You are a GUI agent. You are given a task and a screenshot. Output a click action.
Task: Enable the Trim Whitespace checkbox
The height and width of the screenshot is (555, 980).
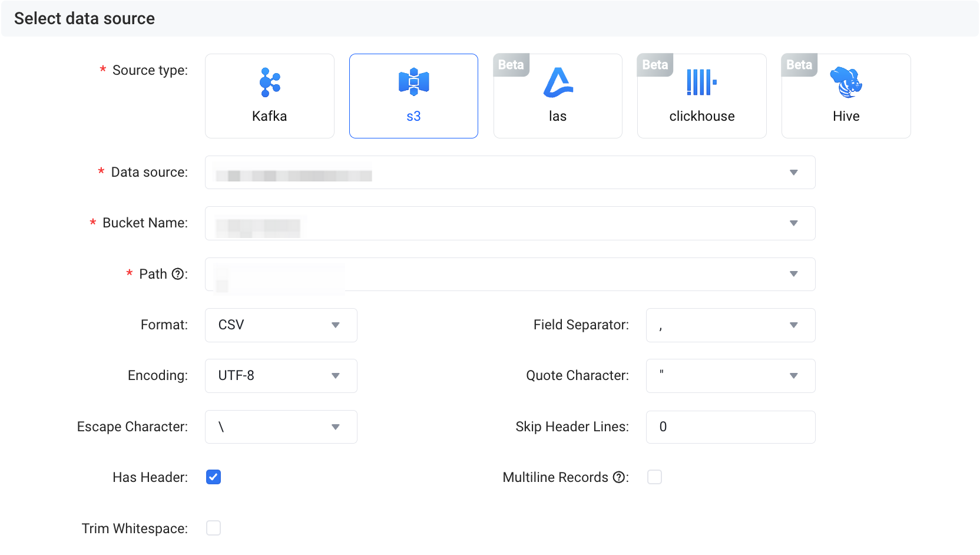[x=213, y=528]
